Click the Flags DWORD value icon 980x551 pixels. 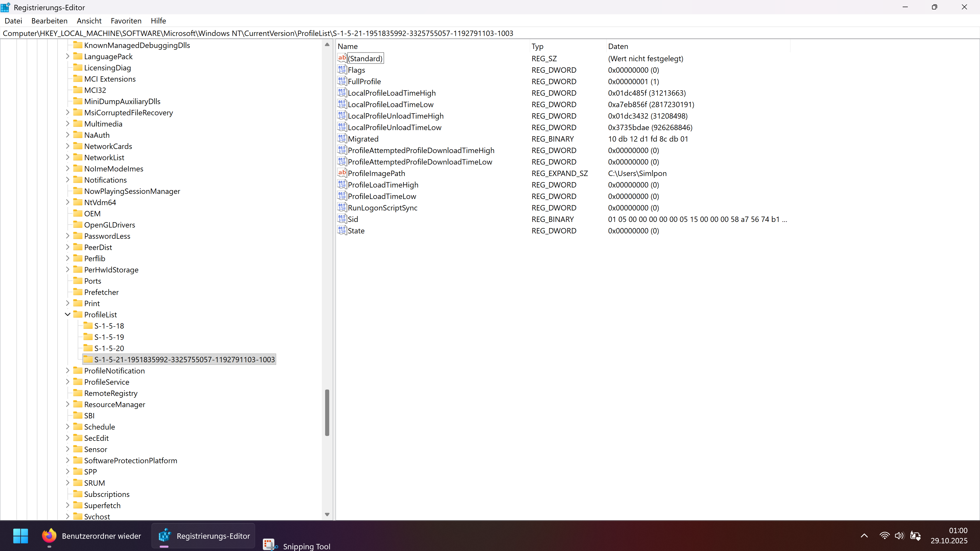coord(342,70)
